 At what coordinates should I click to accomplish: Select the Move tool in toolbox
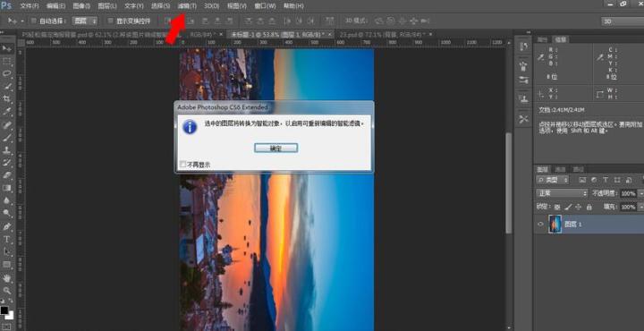coord(7,48)
